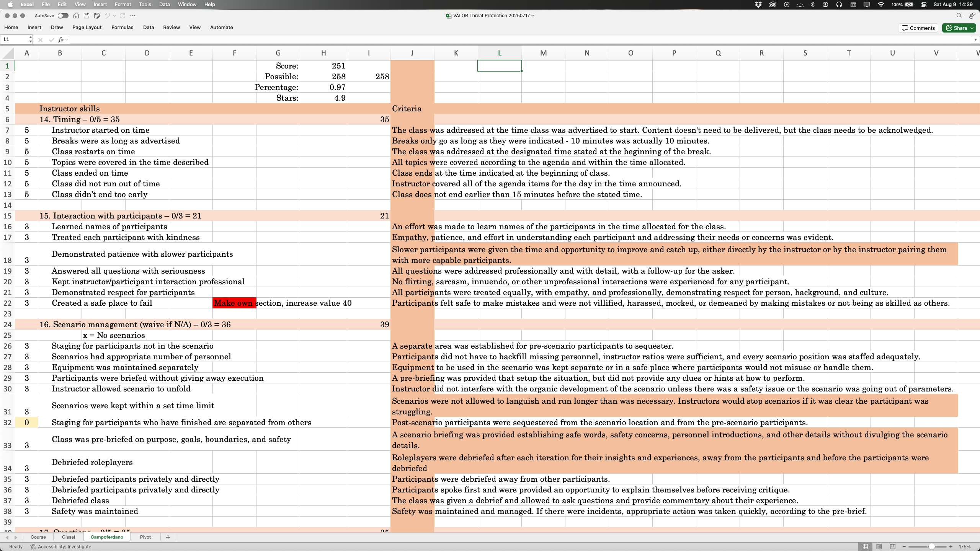Open the collaboration presence icon
This screenshot has height=551, width=980.
(x=972, y=16)
